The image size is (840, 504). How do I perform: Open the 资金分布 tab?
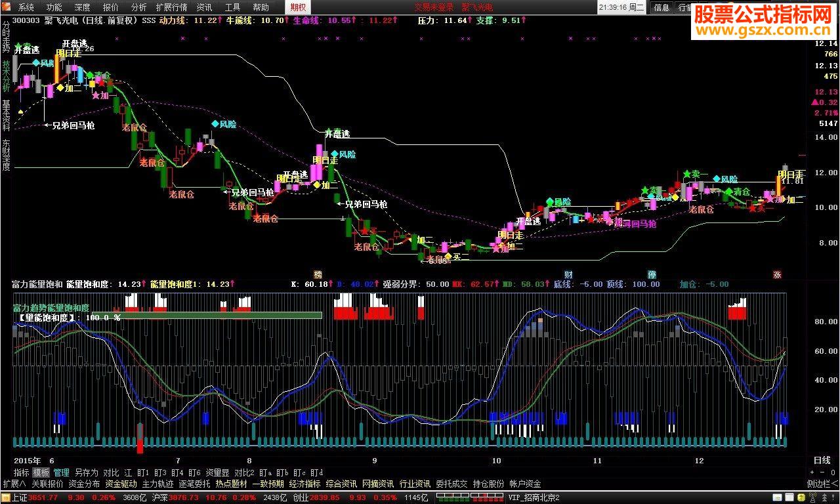(x=84, y=484)
